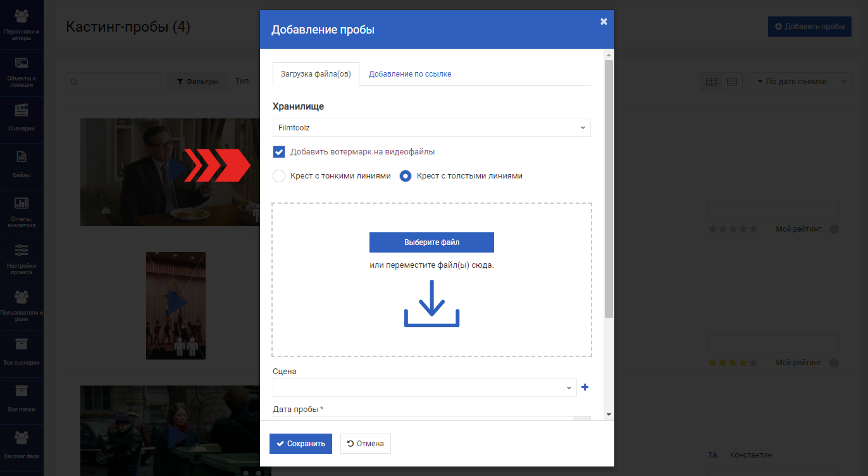Open the Фильтры button

tap(198, 82)
